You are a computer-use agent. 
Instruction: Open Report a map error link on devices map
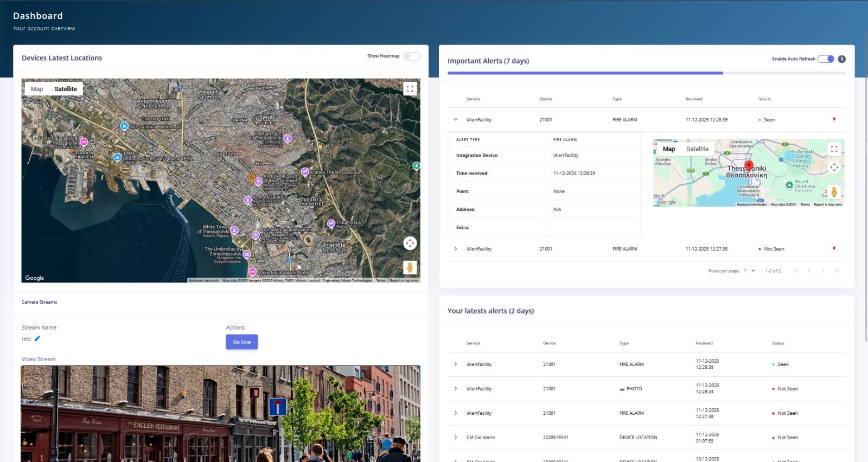point(404,280)
